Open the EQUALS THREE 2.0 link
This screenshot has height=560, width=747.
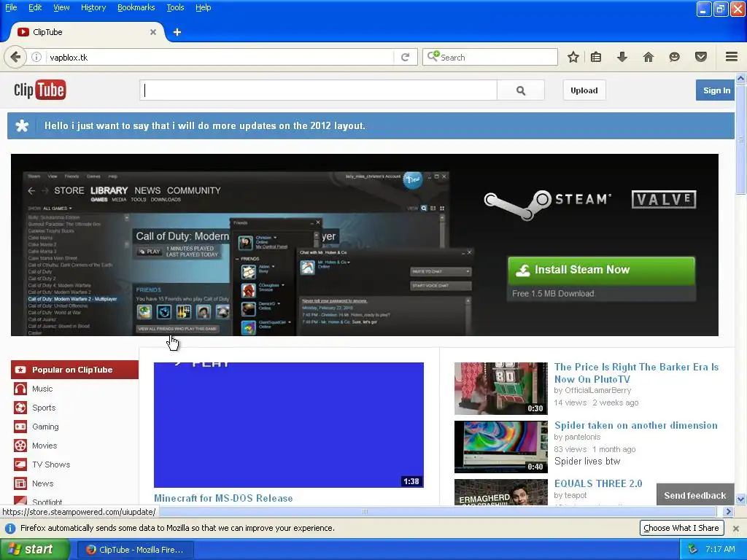pyautogui.click(x=598, y=484)
